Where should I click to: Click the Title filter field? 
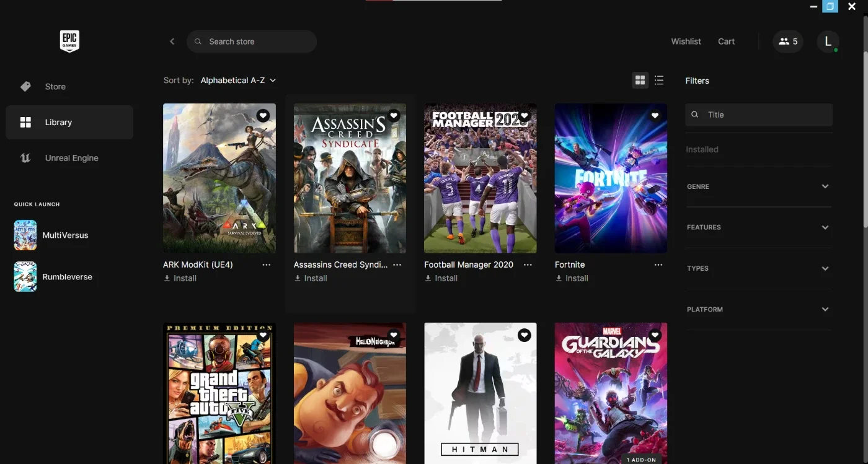[x=759, y=115]
